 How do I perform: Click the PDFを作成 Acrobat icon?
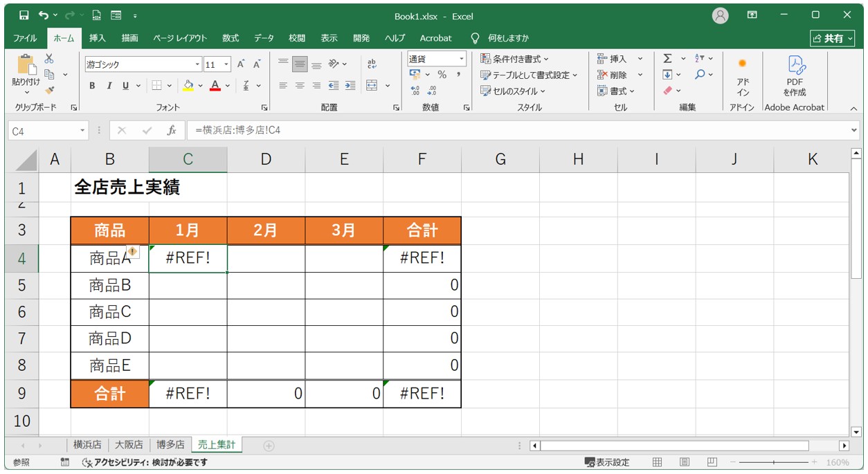coord(795,76)
